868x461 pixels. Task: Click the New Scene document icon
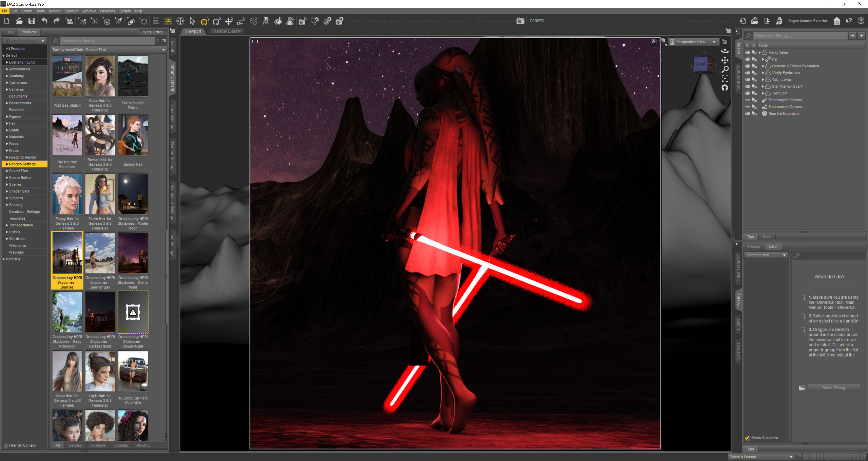7,21
